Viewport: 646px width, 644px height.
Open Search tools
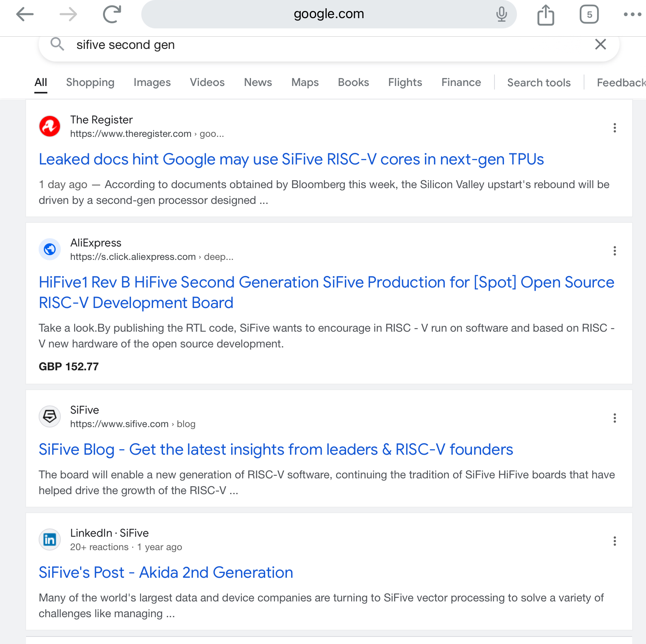(539, 82)
